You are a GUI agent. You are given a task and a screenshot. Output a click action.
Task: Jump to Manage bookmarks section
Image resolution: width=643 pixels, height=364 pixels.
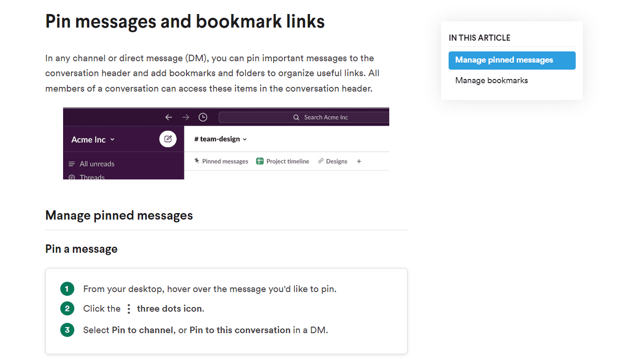click(x=491, y=80)
